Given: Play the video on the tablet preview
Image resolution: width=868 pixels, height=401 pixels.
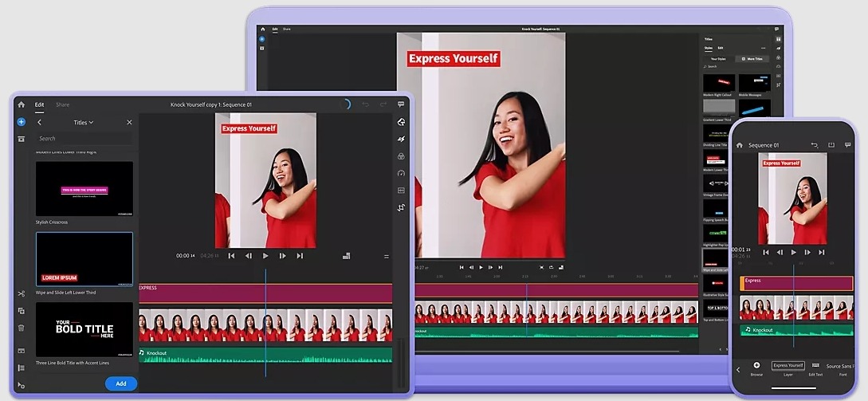Looking at the screenshot, I should [265, 256].
